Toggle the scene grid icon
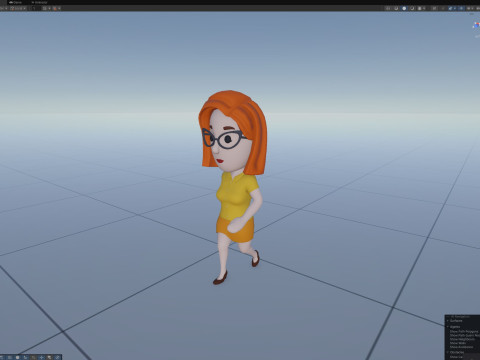Screen dimensions: 480x360 pyautogui.click(x=44, y=8)
